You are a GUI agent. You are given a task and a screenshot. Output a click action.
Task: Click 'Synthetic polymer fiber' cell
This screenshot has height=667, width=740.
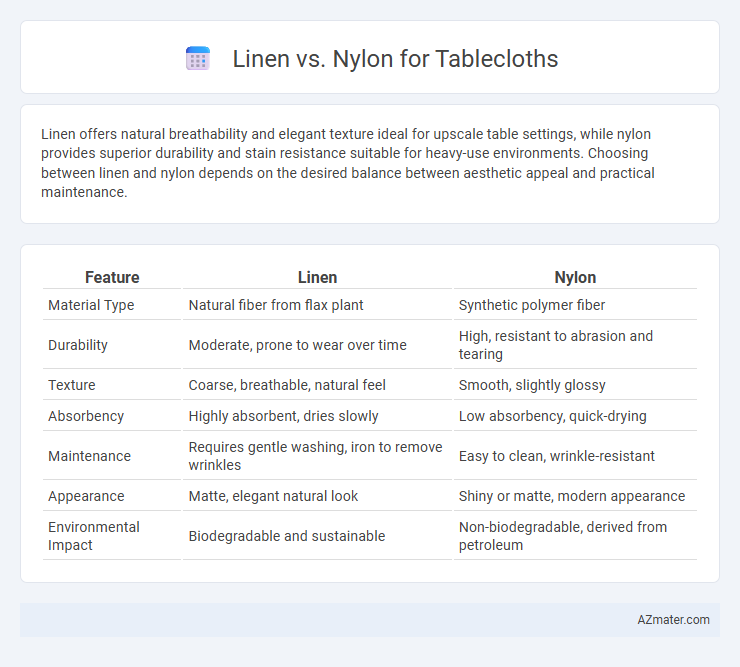[x=531, y=305]
